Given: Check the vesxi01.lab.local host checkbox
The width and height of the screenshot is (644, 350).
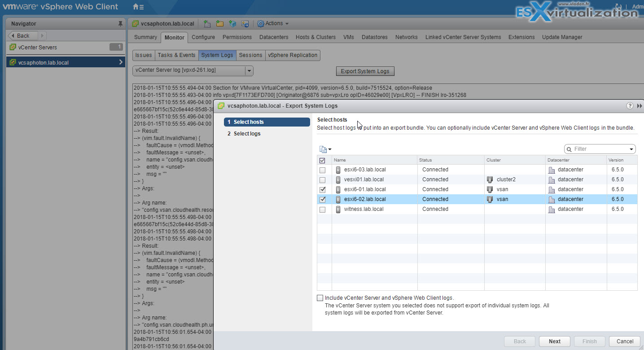Looking at the screenshot, I should tap(322, 180).
